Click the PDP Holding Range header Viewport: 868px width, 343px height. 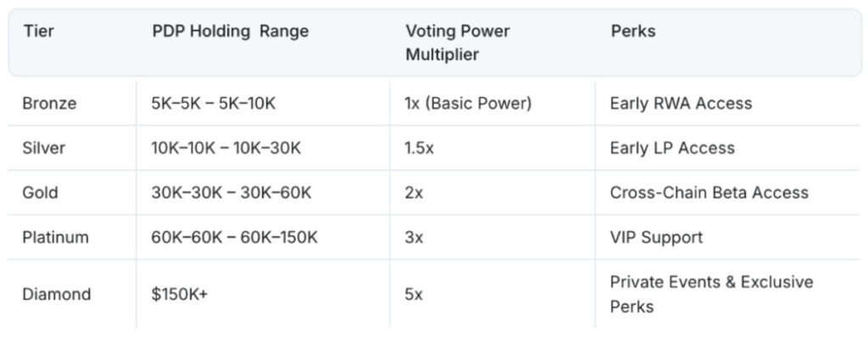click(x=230, y=31)
